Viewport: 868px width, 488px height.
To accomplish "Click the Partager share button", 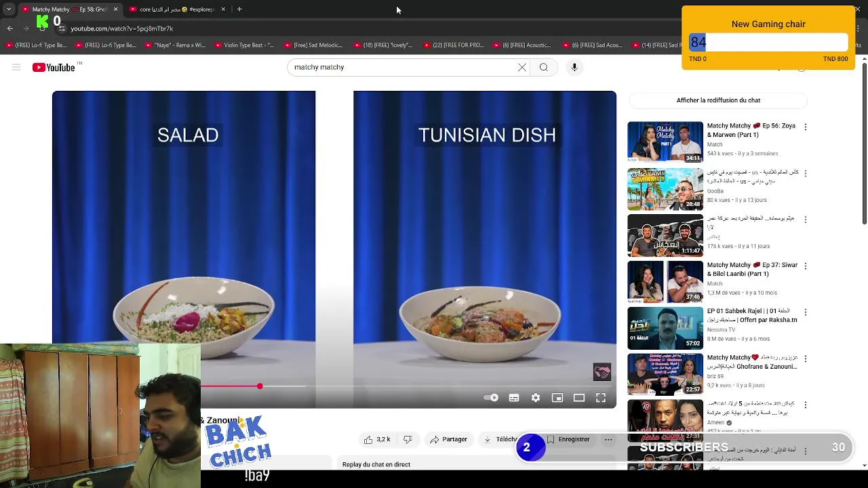I will [449, 439].
